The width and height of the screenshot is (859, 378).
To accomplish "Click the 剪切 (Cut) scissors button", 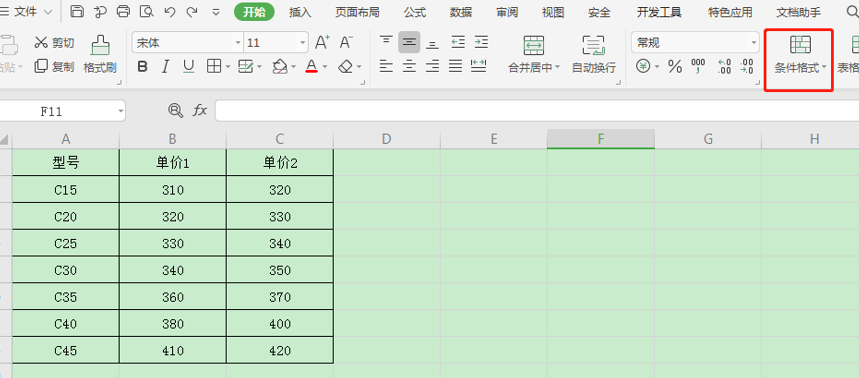I will click(x=54, y=42).
